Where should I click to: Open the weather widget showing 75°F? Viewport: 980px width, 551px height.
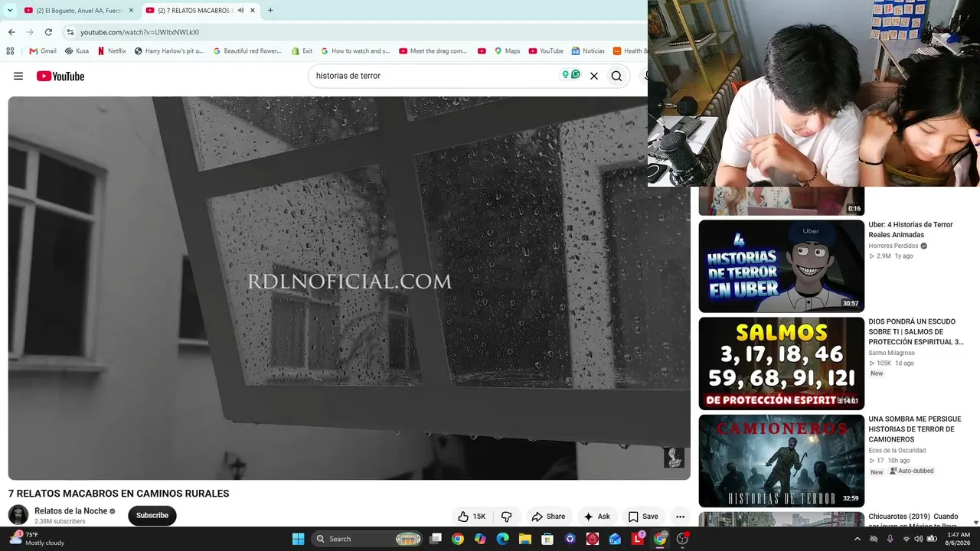36,539
